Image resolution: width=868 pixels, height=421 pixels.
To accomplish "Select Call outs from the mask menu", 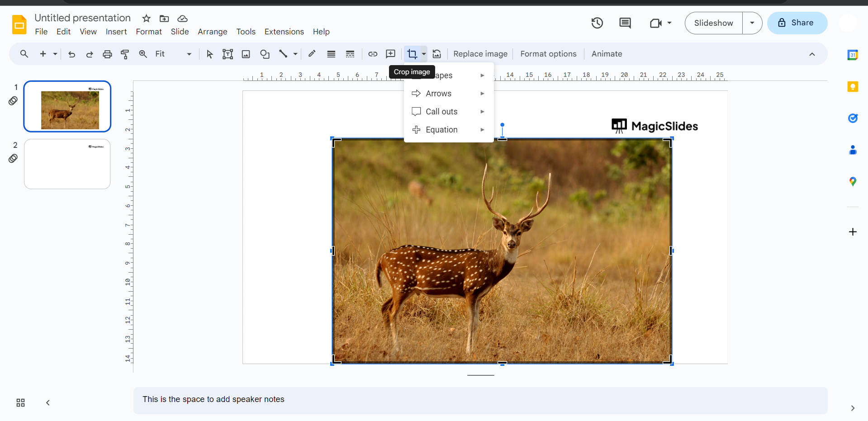I will (441, 112).
